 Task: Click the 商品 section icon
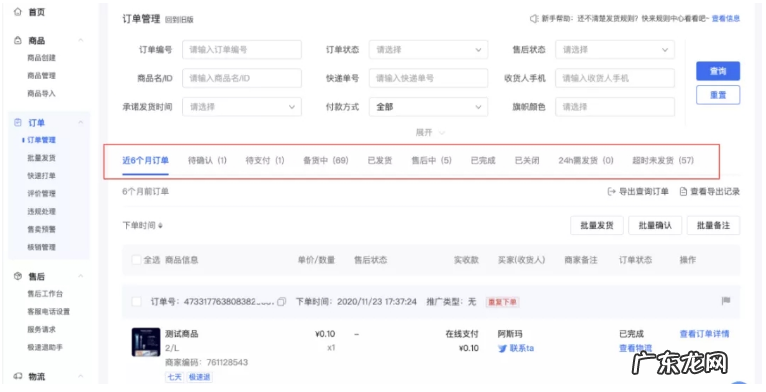18,40
